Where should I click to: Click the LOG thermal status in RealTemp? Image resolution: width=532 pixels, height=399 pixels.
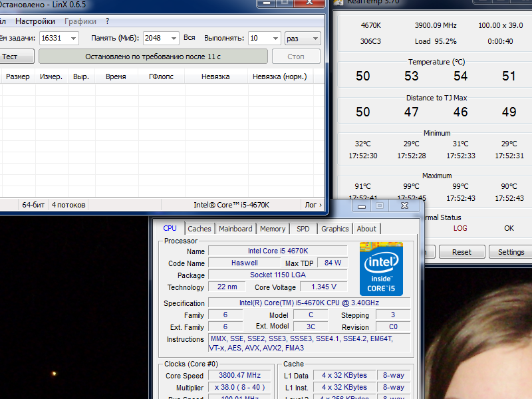[x=460, y=228]
